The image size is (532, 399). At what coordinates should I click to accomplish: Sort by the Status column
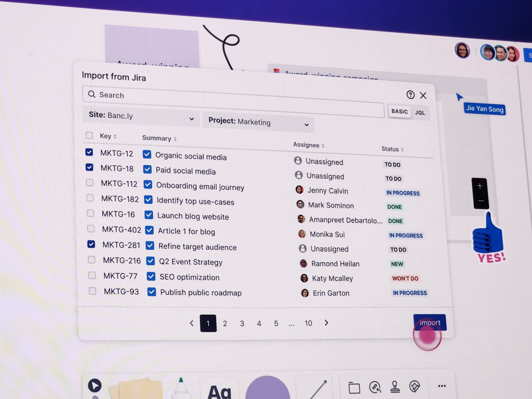392,149
